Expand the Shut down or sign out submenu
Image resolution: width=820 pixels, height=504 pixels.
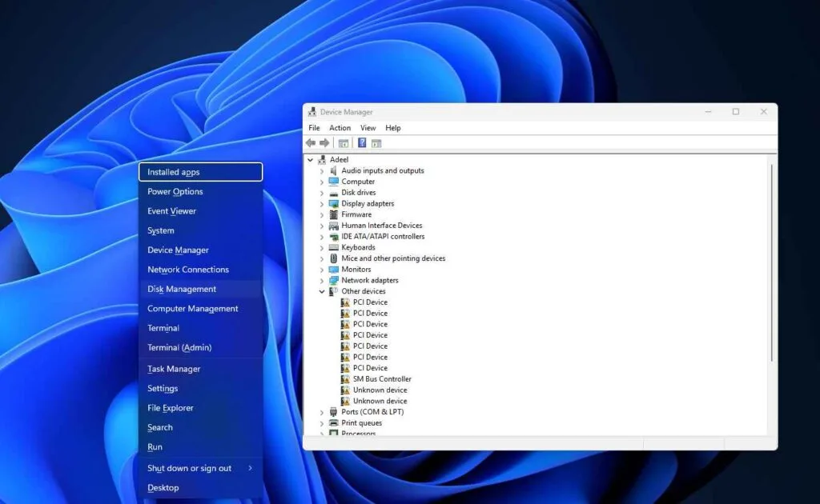point(201,468)
